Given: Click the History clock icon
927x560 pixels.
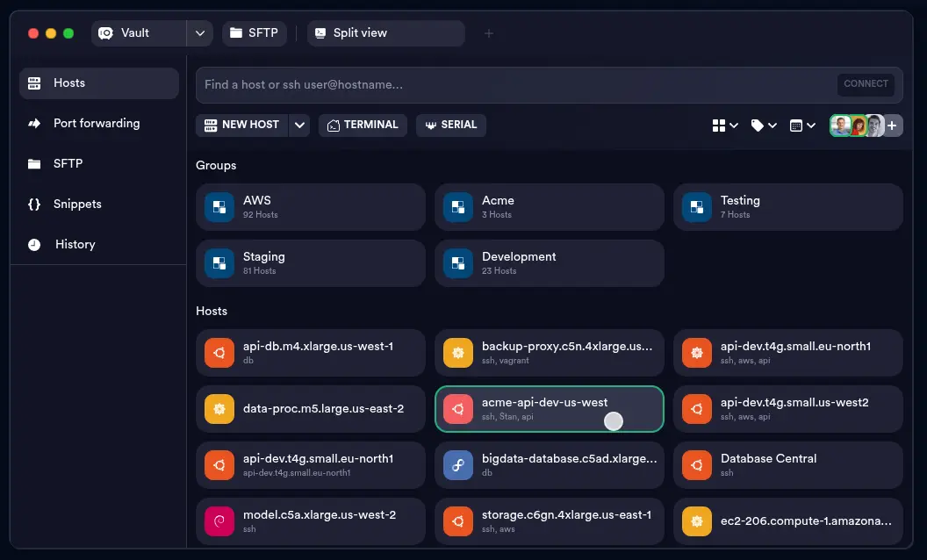Looking at the screenshot, I should click(x=34, y=245).
